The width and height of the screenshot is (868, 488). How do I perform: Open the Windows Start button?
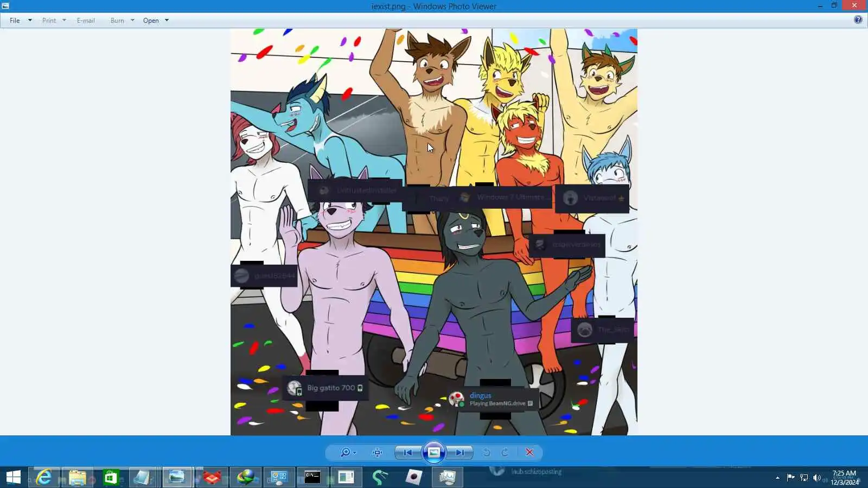click(x=14, y=477)
